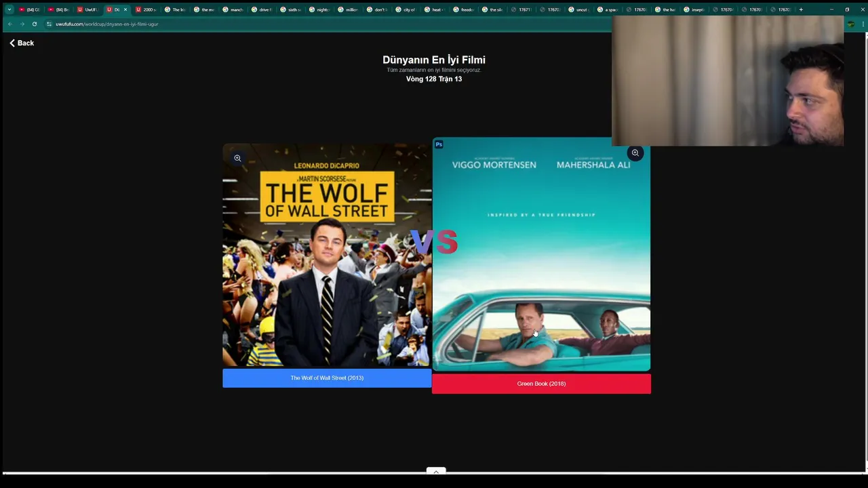Viewport: 868px width, 488px height.
Task: Switch to the "million" Google tab
Action: click(348, 9)
